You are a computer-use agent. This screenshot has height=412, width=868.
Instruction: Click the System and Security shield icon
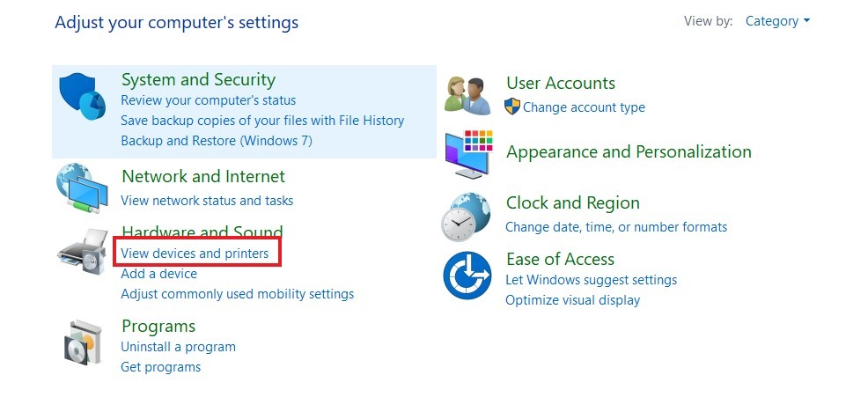click(83, 97)
